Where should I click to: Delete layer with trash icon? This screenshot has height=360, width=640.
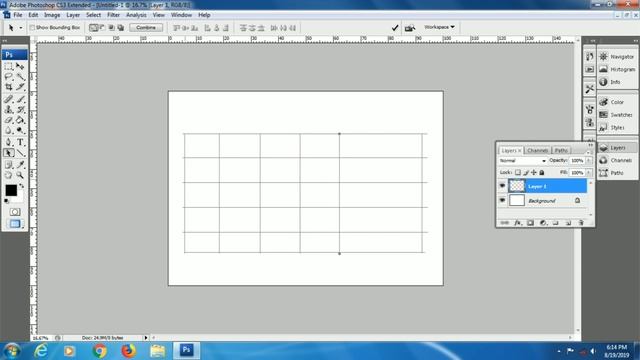pyautogui.click(x=581, y=223)
